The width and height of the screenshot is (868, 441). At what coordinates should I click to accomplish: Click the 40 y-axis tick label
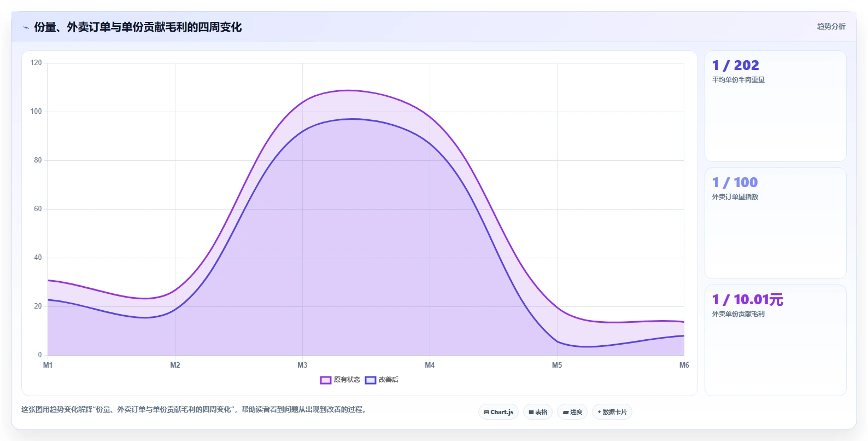[x=38, y=258]
